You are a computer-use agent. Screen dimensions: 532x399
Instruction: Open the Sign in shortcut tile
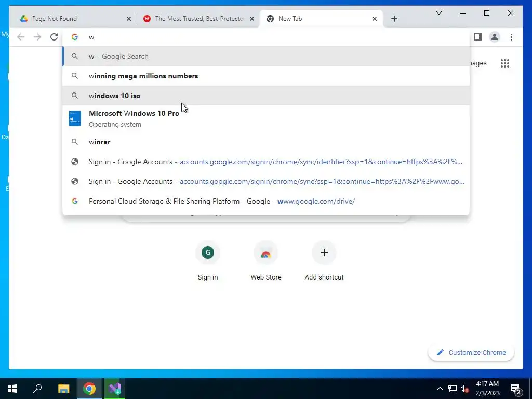[208, 261]
